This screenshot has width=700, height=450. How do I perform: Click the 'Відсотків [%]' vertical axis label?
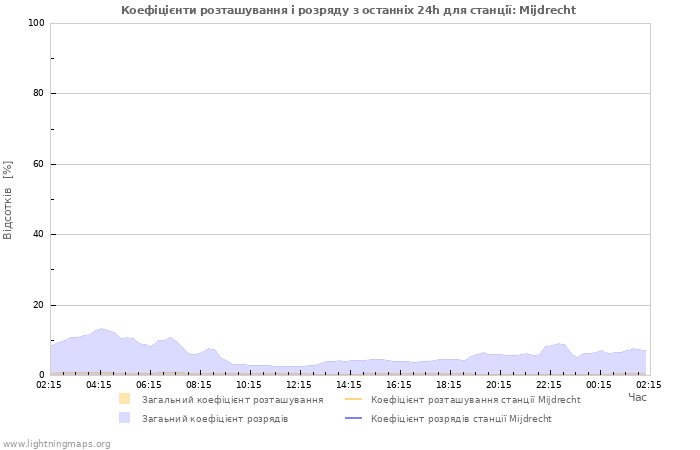(x=8, y=199)
